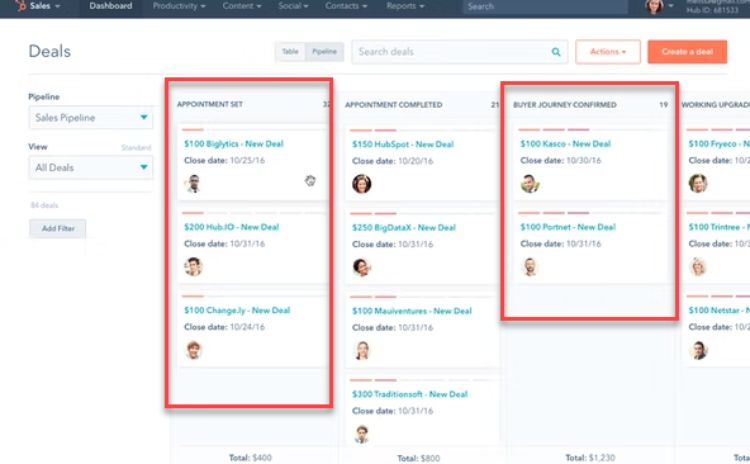This screenshot has width=750, height=464.
Task: Click owner avatar on Mauiventures deal card
Action: pyautogui.click(x=362, y=351)
